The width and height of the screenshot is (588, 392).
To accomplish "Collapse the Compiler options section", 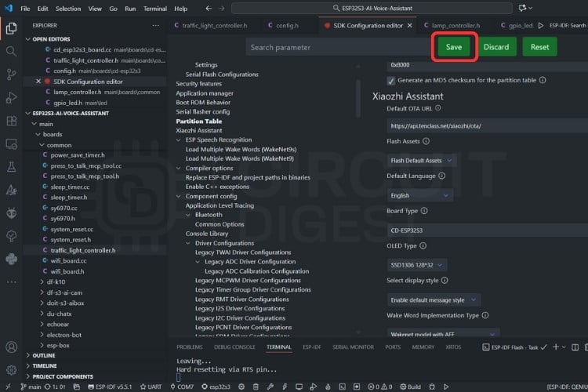I will pyautogui.click(x=179, y=169).
